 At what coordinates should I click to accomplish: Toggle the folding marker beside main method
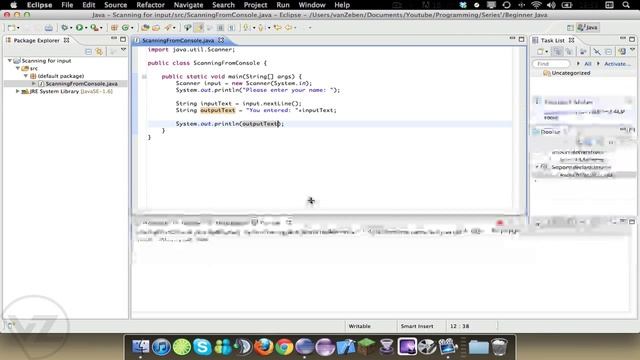(144, 76)
